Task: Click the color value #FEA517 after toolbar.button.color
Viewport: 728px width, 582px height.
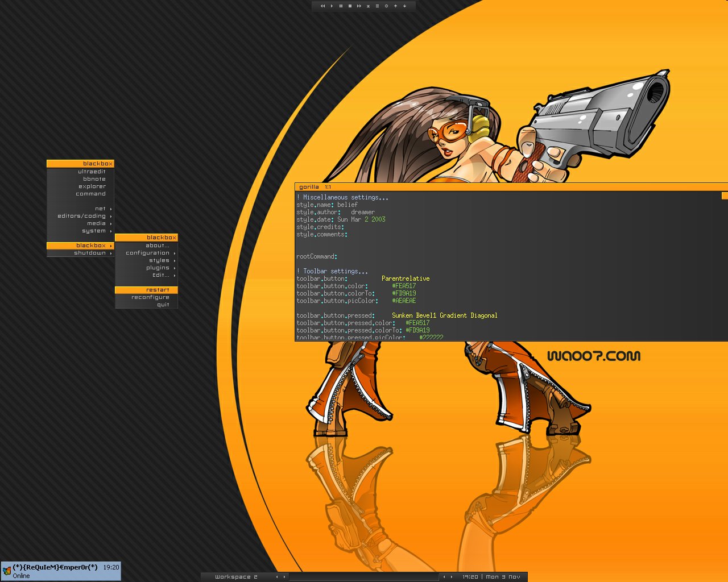Action: point(404,286)
